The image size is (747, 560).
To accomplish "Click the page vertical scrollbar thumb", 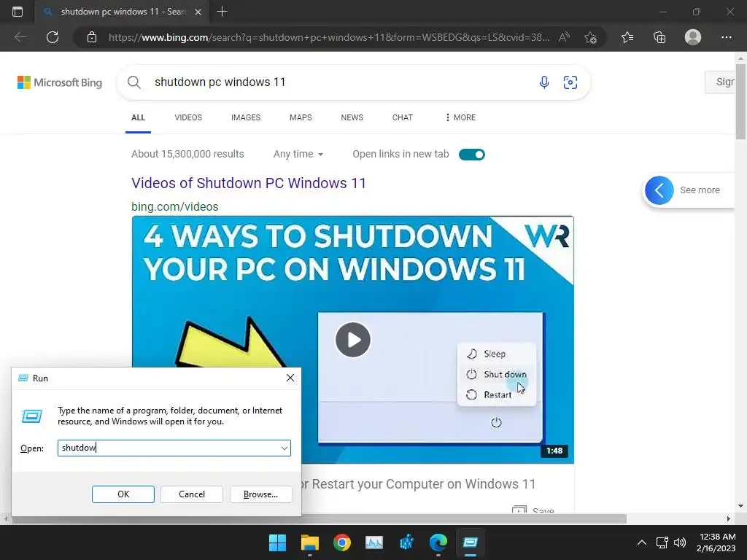I will [x=740, y=101].
